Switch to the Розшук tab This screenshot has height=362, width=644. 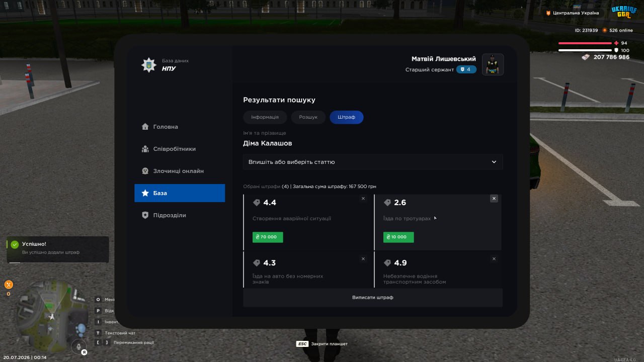[308, 117]
